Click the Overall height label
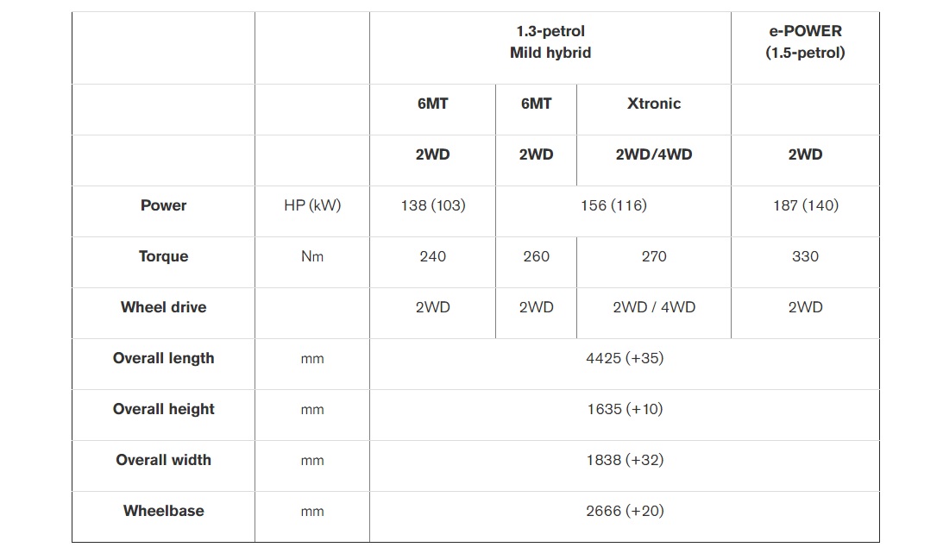The width and height of the screenshot is (943, 560). tap(164, 409)
